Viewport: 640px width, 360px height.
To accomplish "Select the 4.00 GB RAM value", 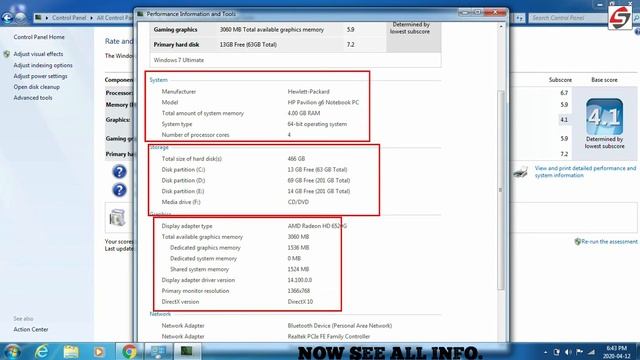I will (x=304, y=113).
